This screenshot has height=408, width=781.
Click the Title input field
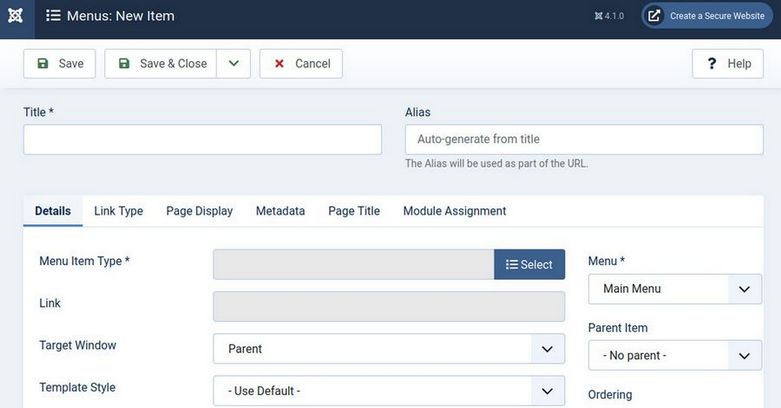point(202,139)
